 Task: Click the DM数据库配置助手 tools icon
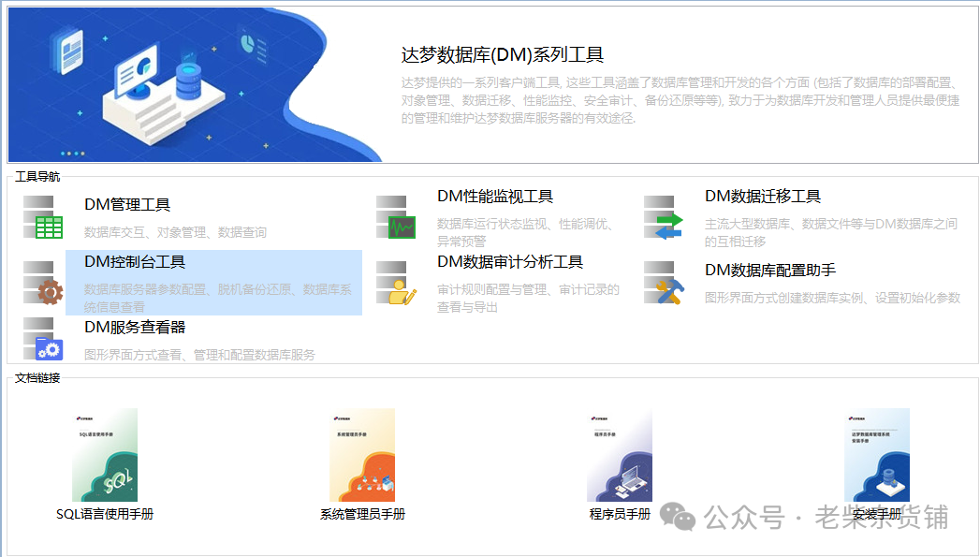pyautogui.click(x=664, y=283)
